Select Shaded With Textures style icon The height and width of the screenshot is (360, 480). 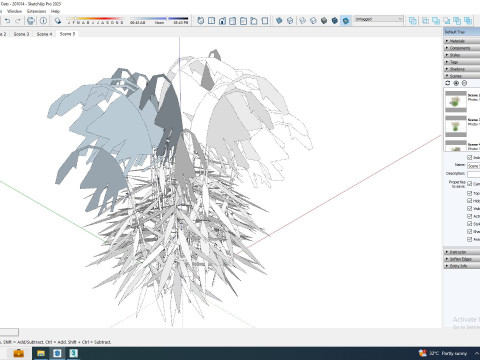pyautogui.click(x=335, y=21)
